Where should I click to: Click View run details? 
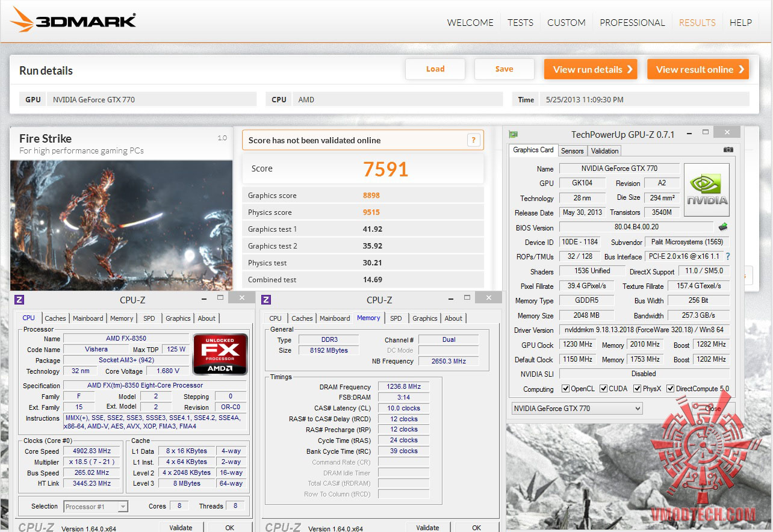[591, 69]
